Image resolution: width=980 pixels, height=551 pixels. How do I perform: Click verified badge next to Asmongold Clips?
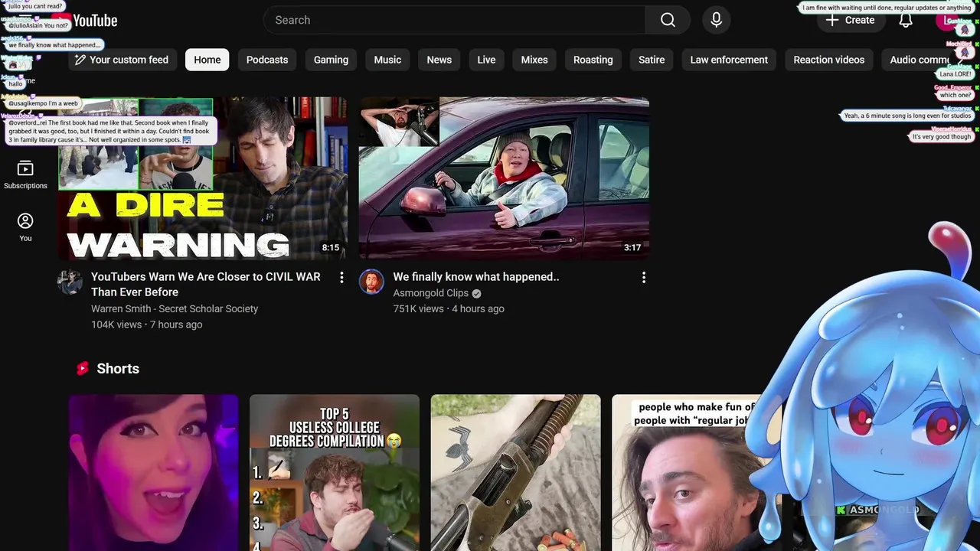476,293
